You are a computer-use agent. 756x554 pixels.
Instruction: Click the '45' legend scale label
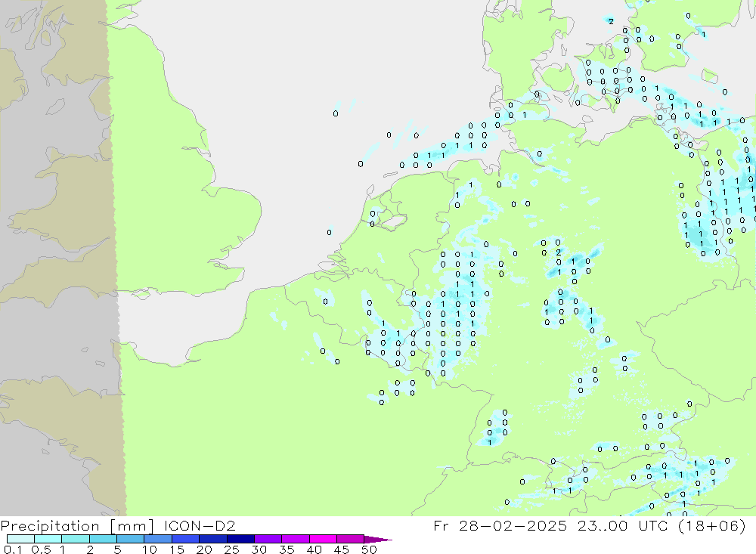(x=342, y=549)
